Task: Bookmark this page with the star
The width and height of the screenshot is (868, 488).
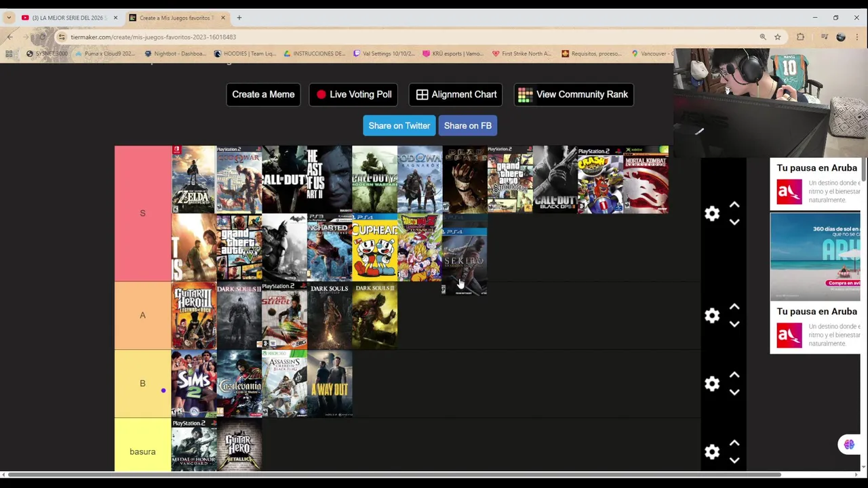Action: (x=778, y=37)
